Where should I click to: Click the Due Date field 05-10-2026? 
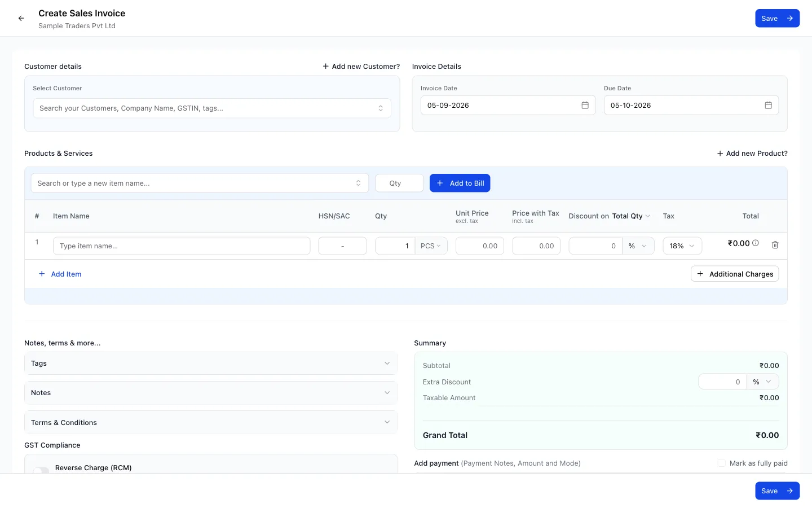(691, 106)
